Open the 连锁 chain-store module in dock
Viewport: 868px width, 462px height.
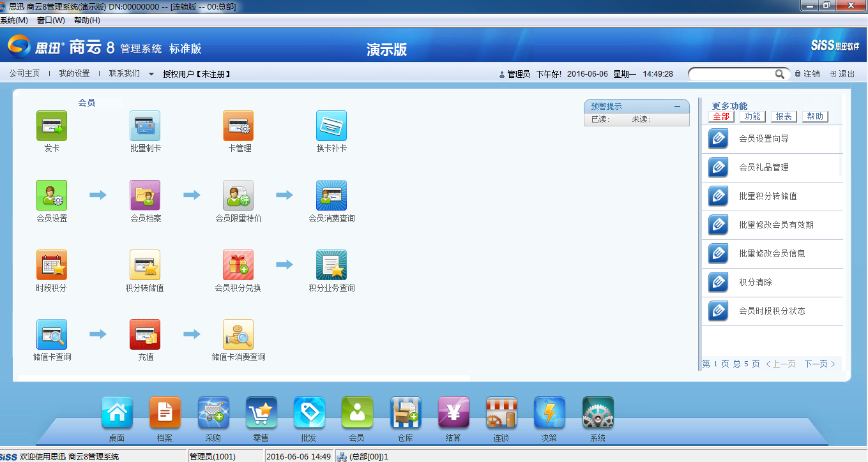[501, 413]
